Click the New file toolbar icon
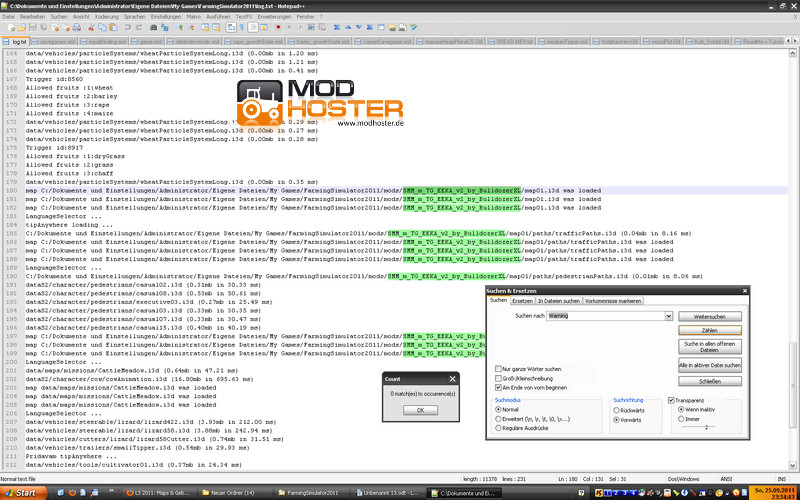The image size is (800, 500). click(x=11, y=28)
